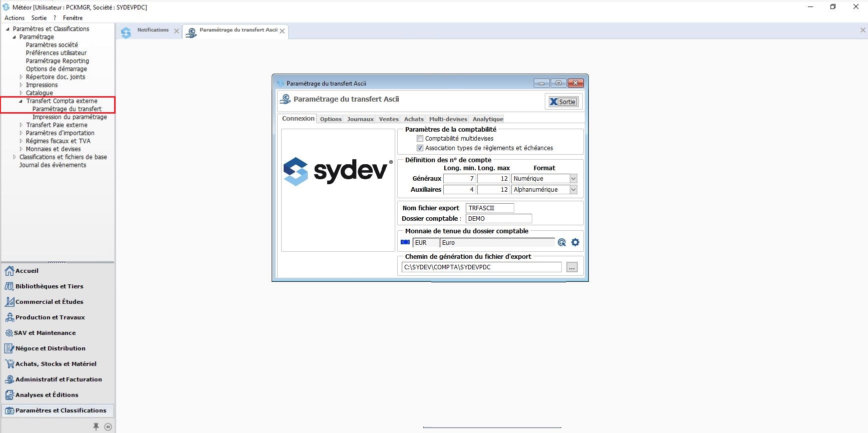The height and width of the screenshot is (433, 868).
Task: Select Options de démarrage tree item
Action: [x=57, y=69]
